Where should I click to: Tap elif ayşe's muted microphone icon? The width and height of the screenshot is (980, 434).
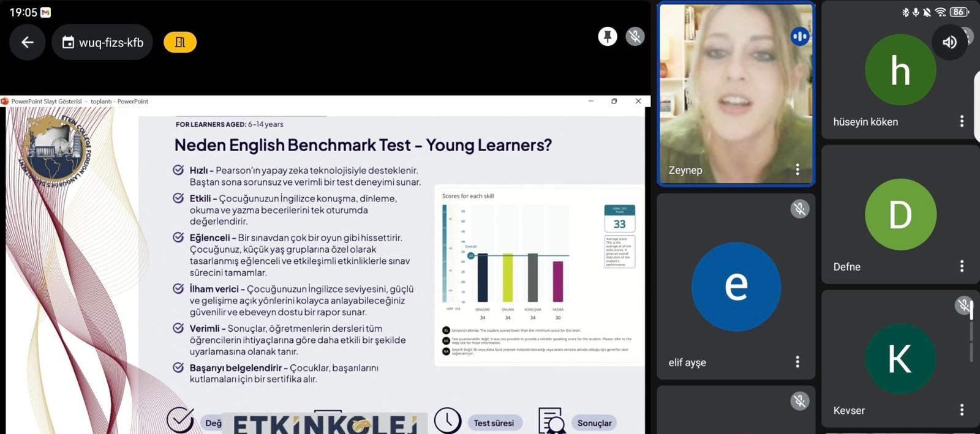pos(799,209)
